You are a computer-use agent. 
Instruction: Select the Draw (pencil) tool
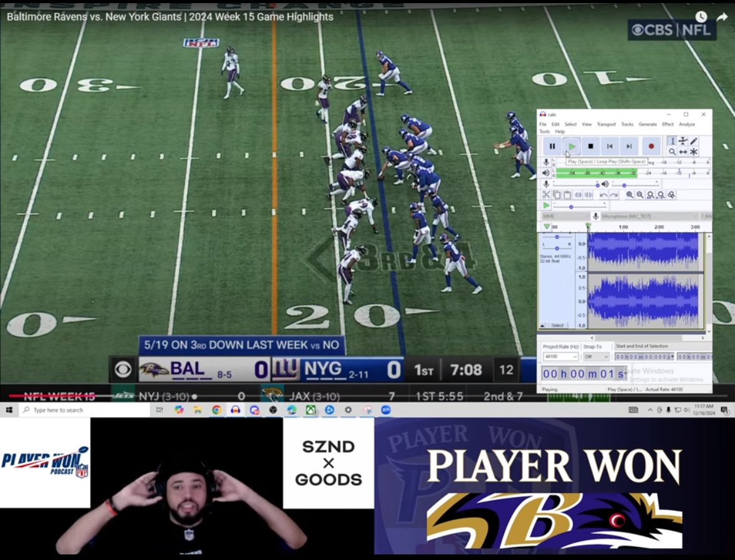coord(694,141)
